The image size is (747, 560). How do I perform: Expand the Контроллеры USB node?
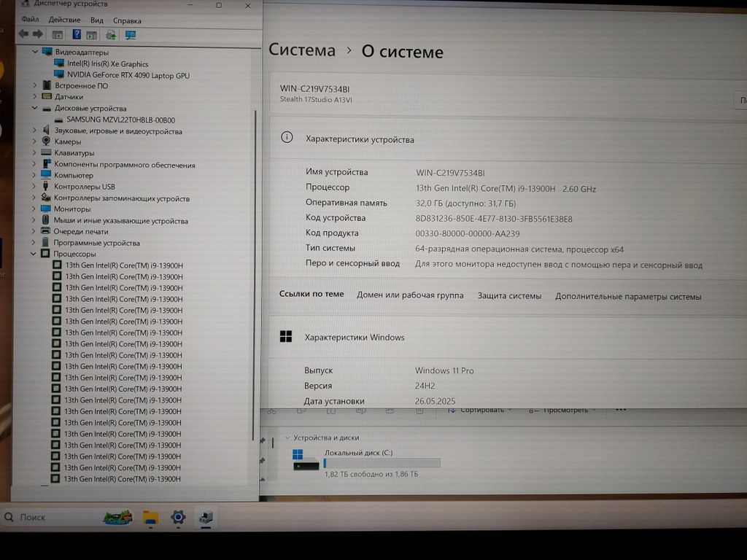point(34,187)
